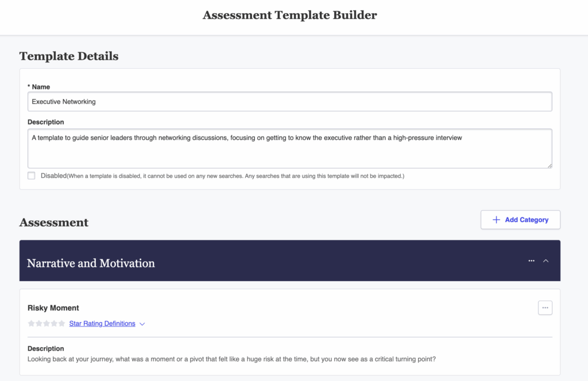Click into the template Name field
Image resolution: width=588 pixels, height=381 pixels.
pyautogui.click(x=289, y=102)
